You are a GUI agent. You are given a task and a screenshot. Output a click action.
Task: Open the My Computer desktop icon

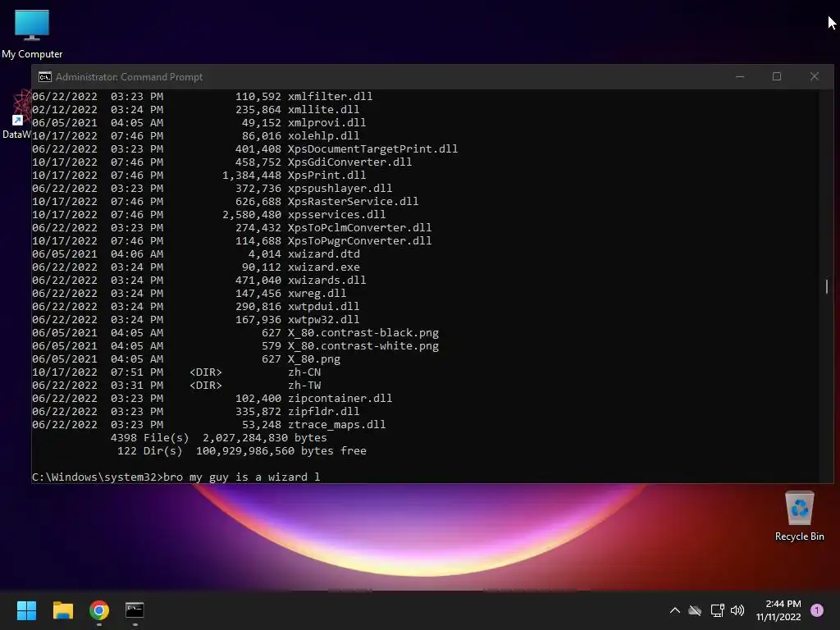[32, 34]
